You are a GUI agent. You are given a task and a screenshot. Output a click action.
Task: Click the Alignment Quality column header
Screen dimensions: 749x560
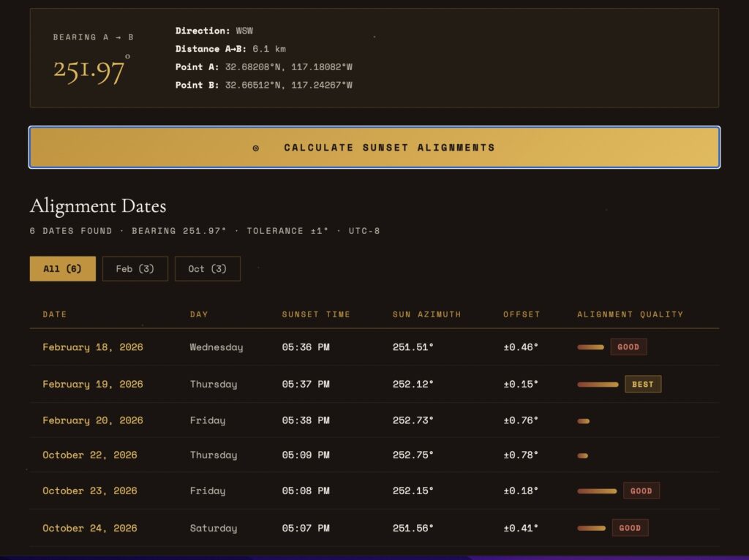(x=630, y=314)
